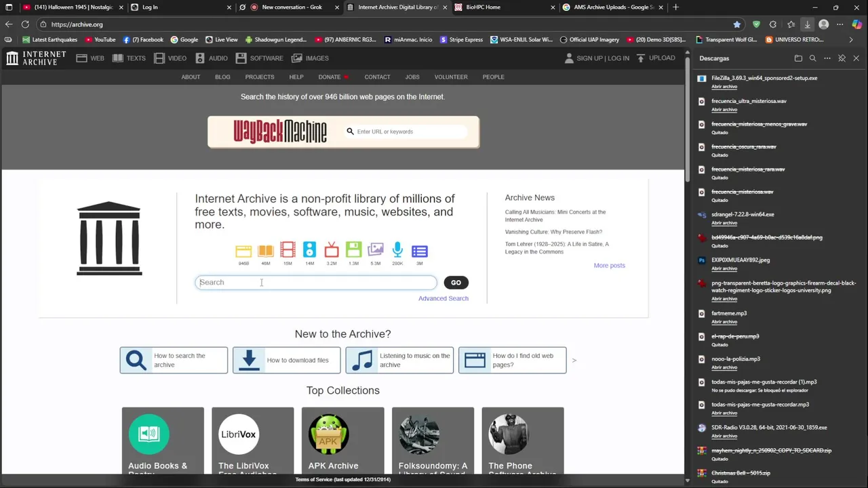Image resolution: width=868 pixels, height=488 pixels.
Task: Click the More posts link in Archive News
Action: 610,266
